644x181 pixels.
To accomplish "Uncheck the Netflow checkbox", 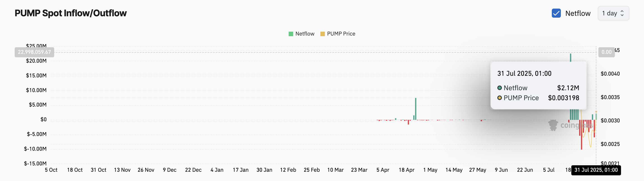I will pyautogui.click(x=556, y=13).
